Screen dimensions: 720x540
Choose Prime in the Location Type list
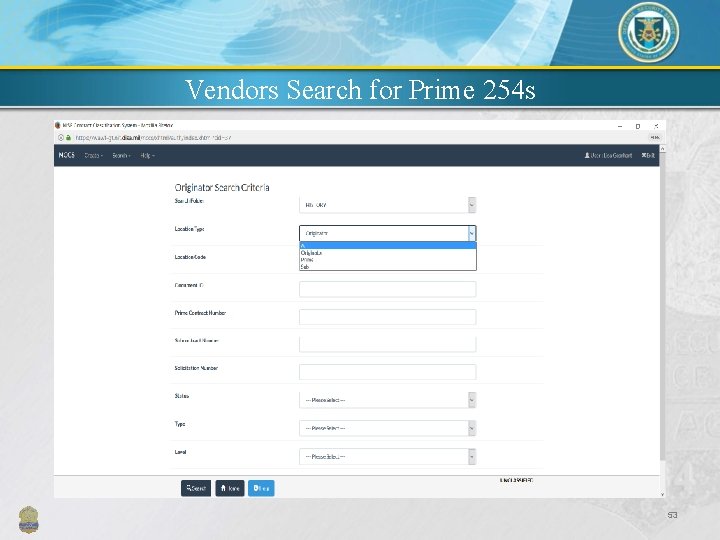388,259
